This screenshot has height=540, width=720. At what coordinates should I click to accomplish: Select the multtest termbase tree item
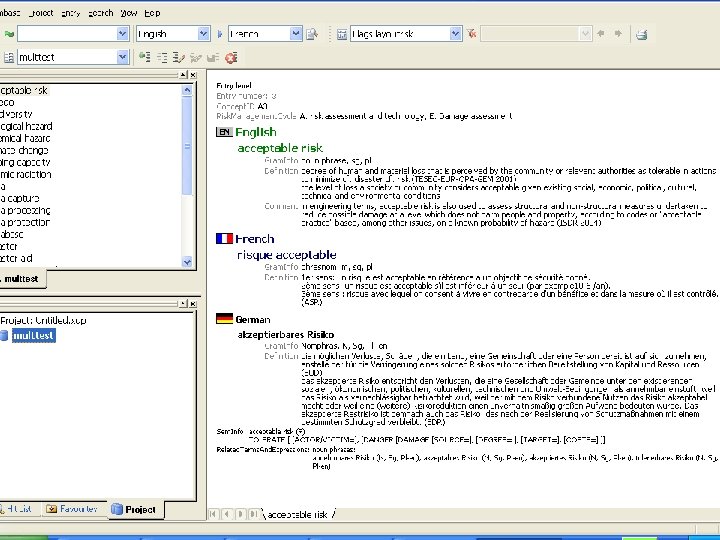tap(34, 335)
